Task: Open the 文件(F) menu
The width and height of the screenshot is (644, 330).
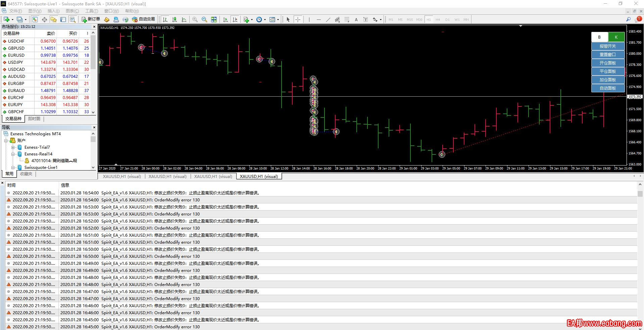Action: (x=15, y=11)
